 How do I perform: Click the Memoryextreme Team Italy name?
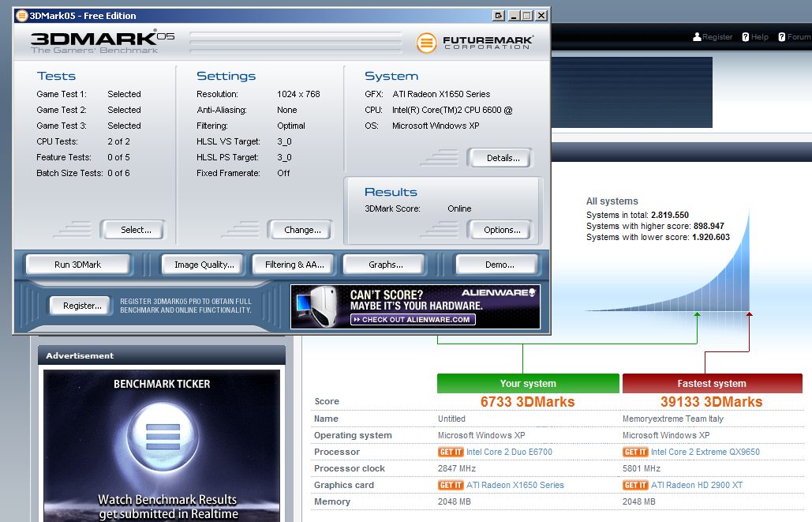[672, 419]
